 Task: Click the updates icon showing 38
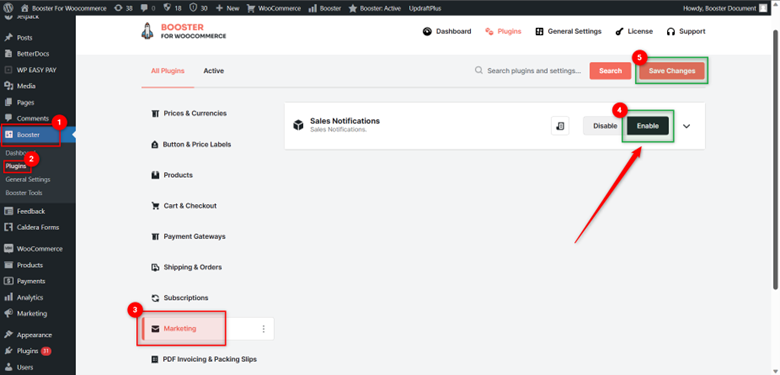click(123, 8)
